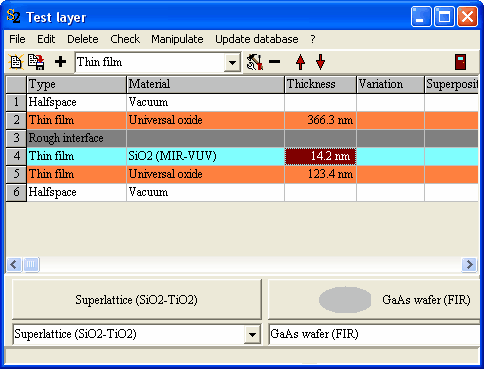Open the edit tools hammer icon
The height and width of the screenshot is (369, 484).
coord(255,62)
